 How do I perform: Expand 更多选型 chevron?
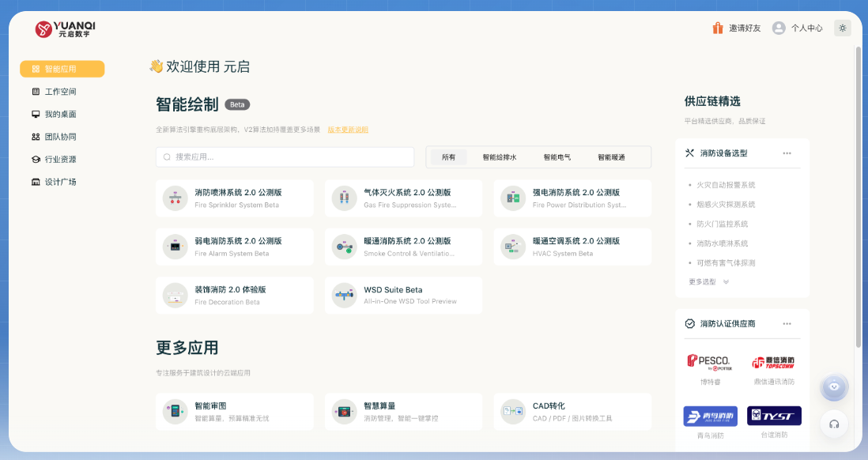coord(726,281)
